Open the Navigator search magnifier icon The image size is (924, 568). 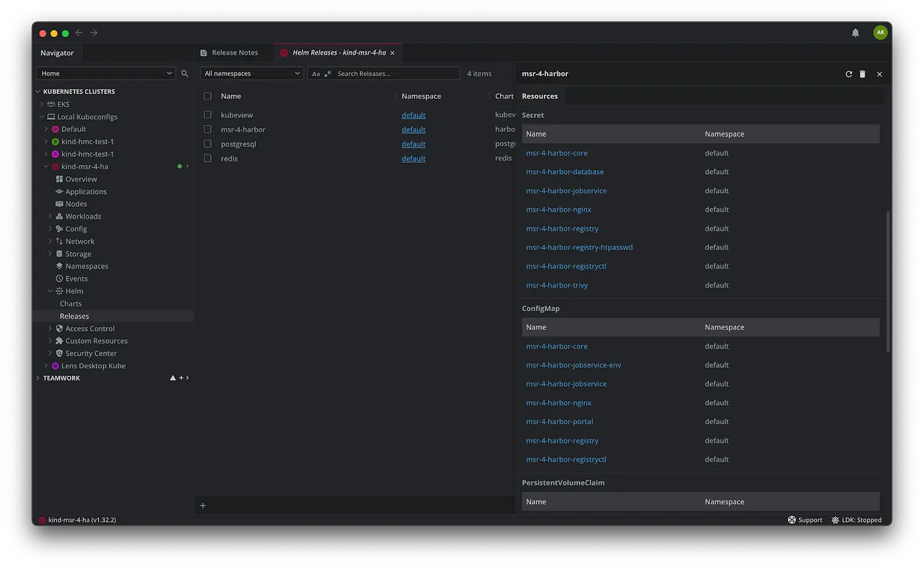pos(185,73)
